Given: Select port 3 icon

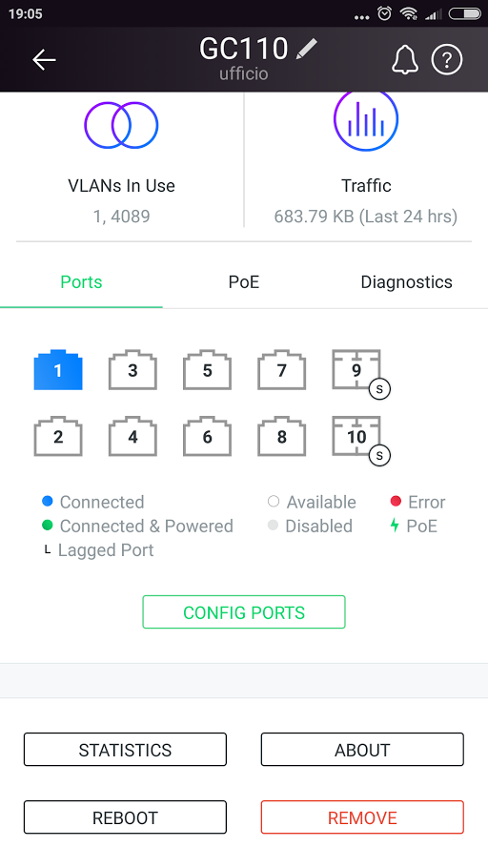Looking at the screenshot, I should [x=132, y=370].
